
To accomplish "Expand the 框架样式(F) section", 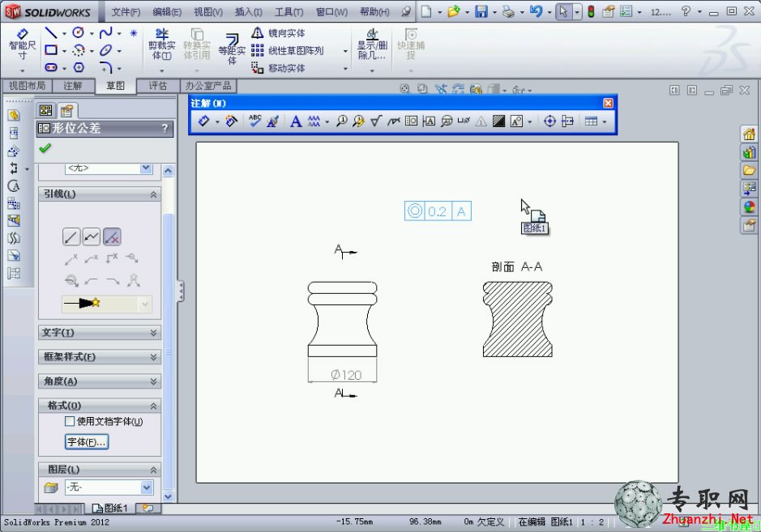I will (153, 357).
